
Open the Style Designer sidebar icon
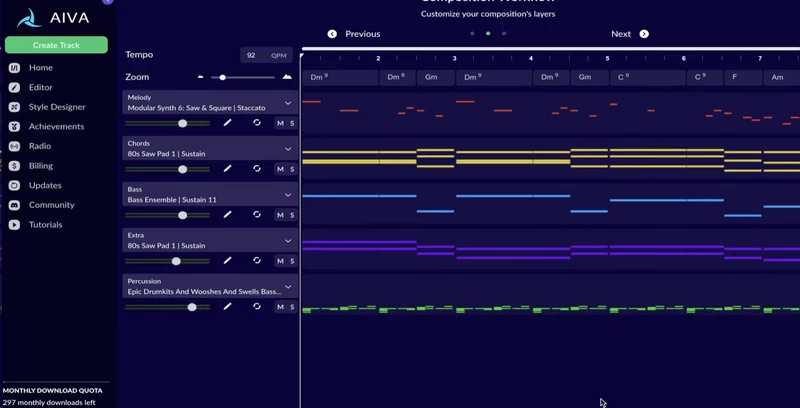click(x=14, y=107)
